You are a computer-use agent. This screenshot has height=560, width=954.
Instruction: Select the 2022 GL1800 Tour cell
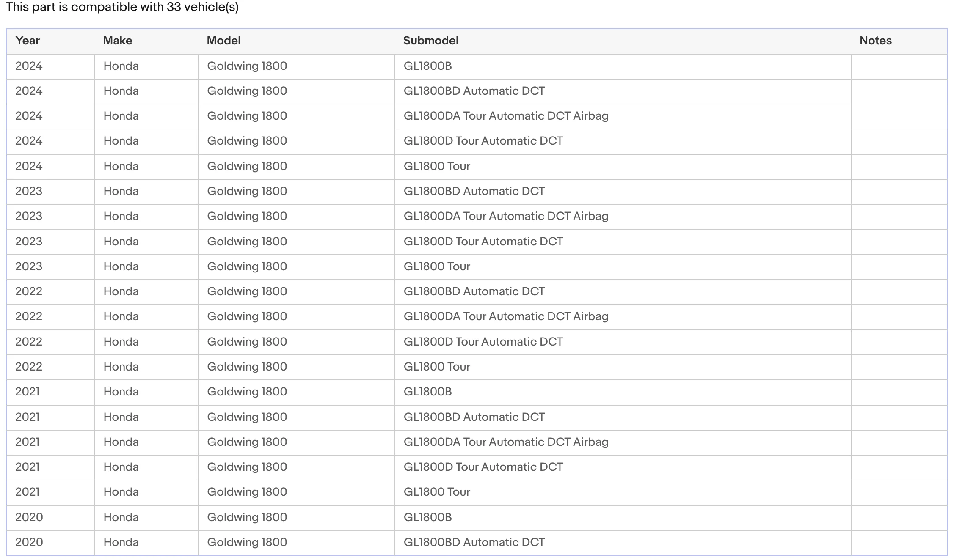[x=623, y=367]
